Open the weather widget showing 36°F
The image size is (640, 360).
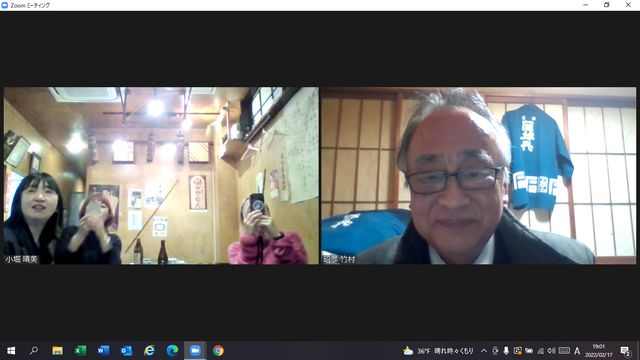point(438,351)
